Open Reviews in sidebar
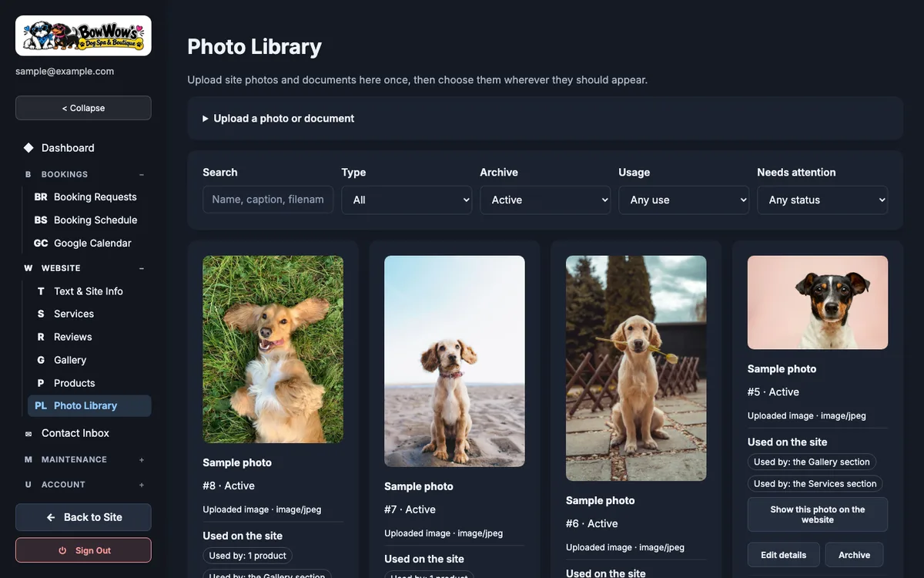This screenshot has width=924, height=578. (x=89, y=338)
